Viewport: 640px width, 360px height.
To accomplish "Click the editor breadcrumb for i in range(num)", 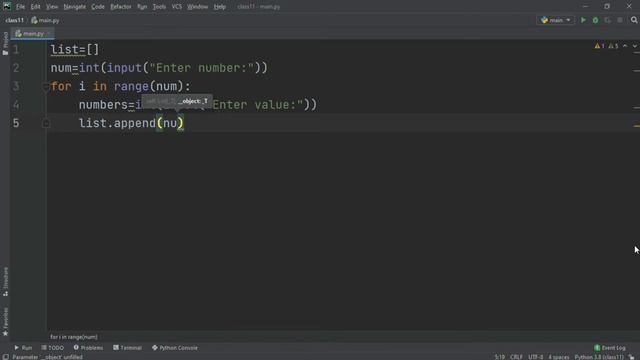I will [74, 337].
